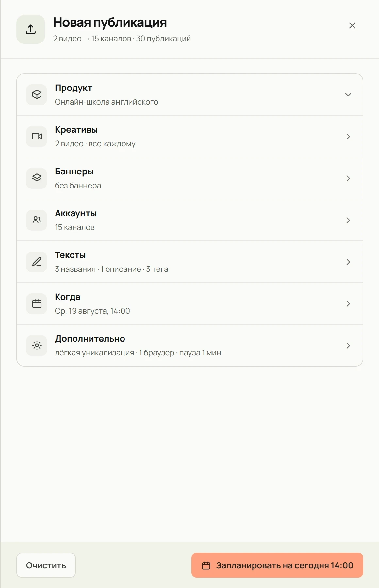Click the Онлайн-школа английского product value

pos(107,102)
